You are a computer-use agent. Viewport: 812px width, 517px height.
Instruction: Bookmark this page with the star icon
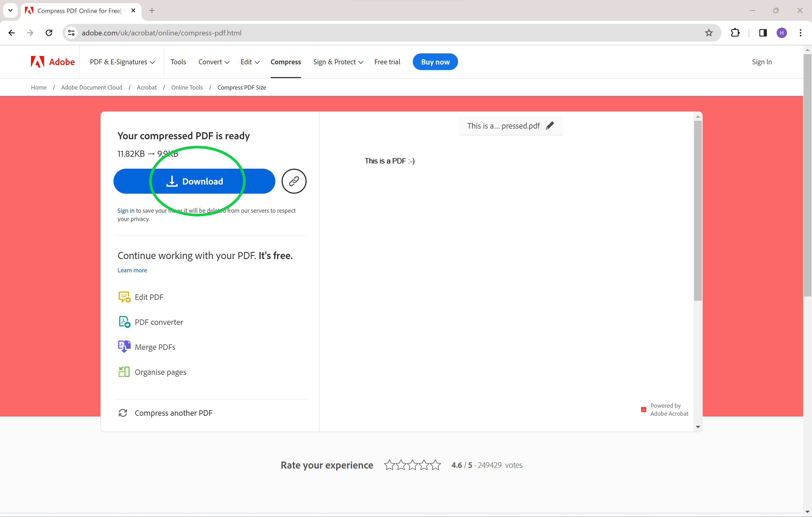(x=709, y=33)
